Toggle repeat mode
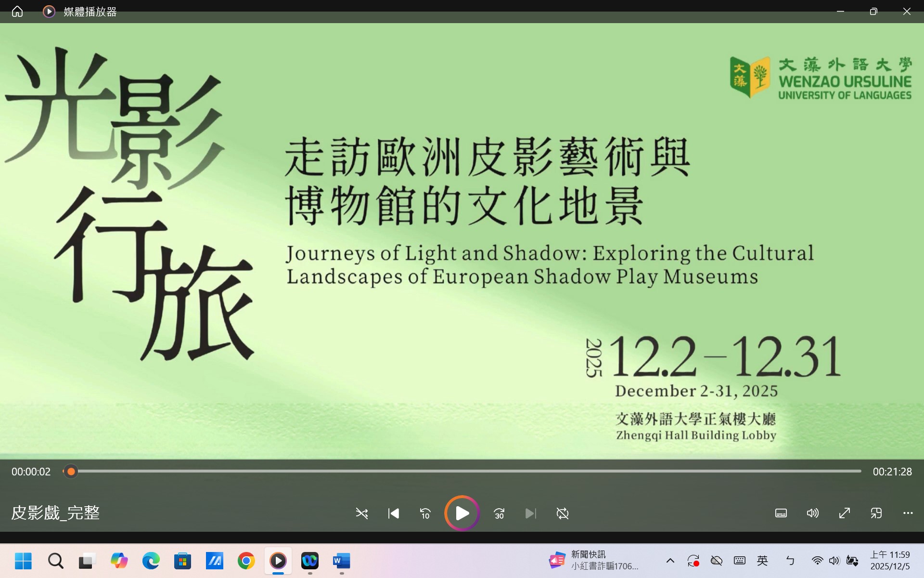This screenshot has width=924, height=578. (562, 513)
